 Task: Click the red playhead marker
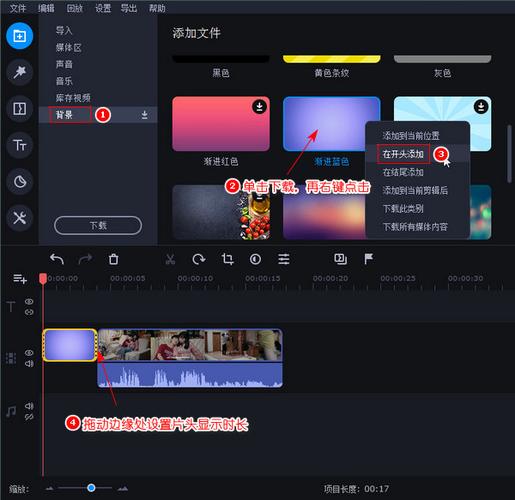coord(43,279)
